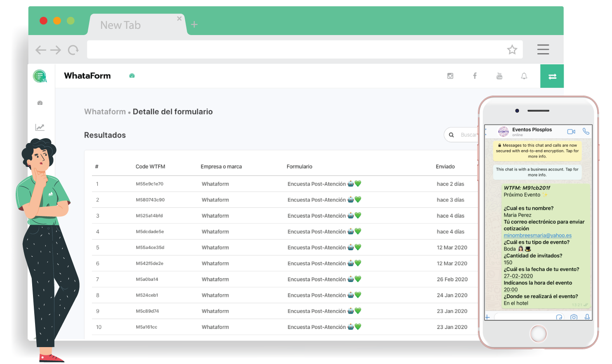Click the search magnifier icon

[451, 135]
